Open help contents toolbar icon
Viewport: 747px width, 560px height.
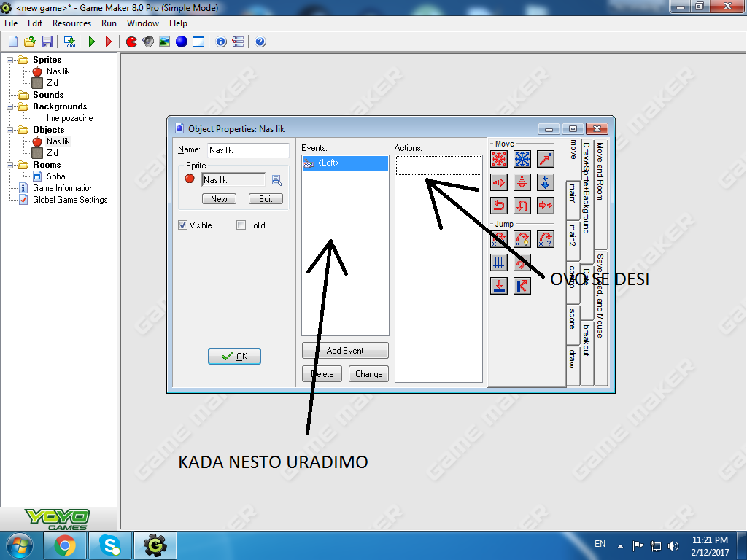tap(260, 42)
